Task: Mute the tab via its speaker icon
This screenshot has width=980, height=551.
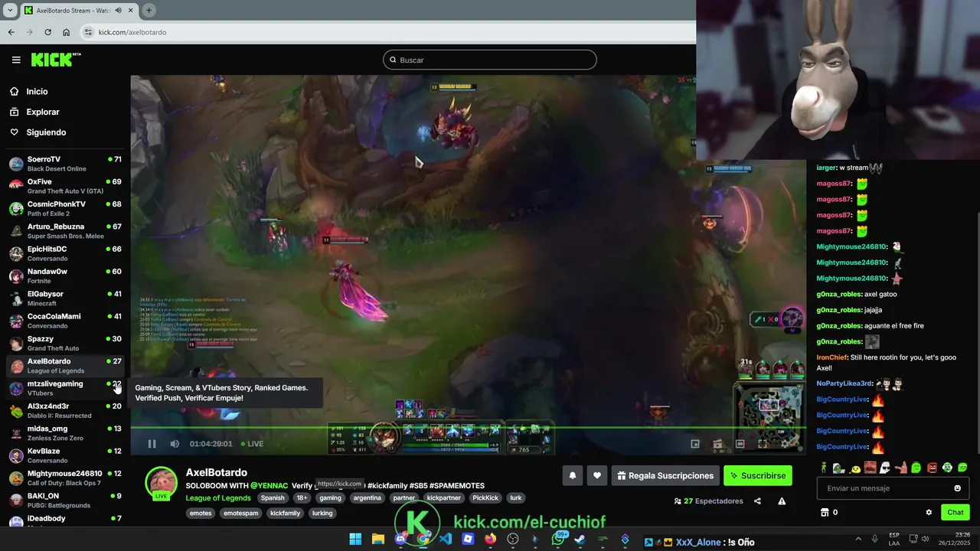Action: [x=118, y=11]
